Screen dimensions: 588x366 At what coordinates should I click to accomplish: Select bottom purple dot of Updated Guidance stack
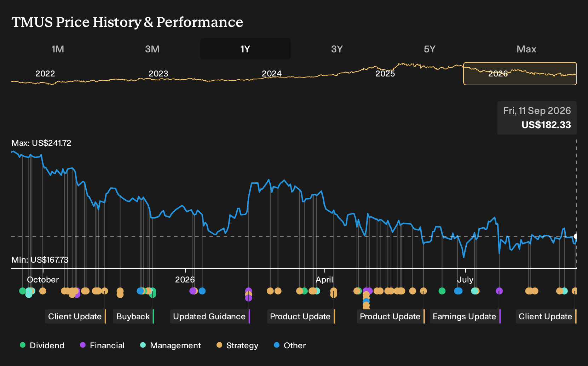click(x=248, y=298)
